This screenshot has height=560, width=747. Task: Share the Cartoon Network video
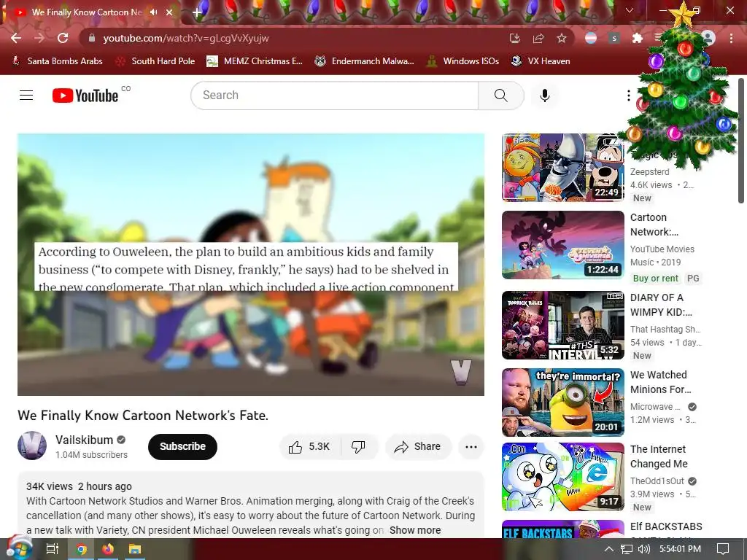tap(417, 447)
